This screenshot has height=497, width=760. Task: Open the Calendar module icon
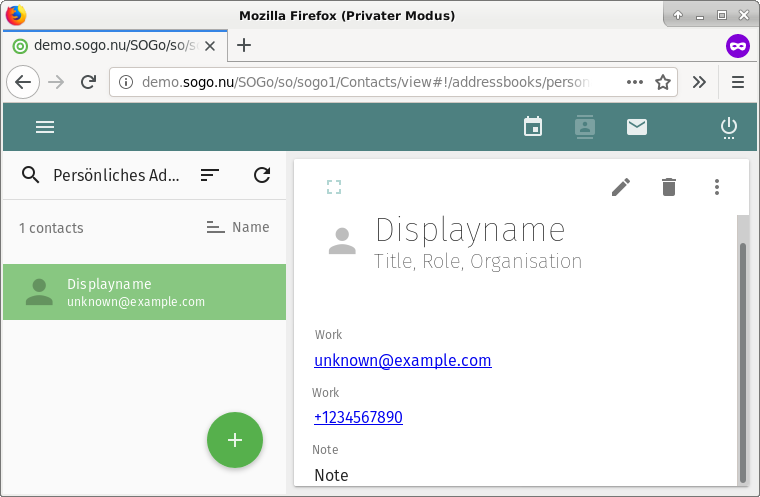click(533, 127)
